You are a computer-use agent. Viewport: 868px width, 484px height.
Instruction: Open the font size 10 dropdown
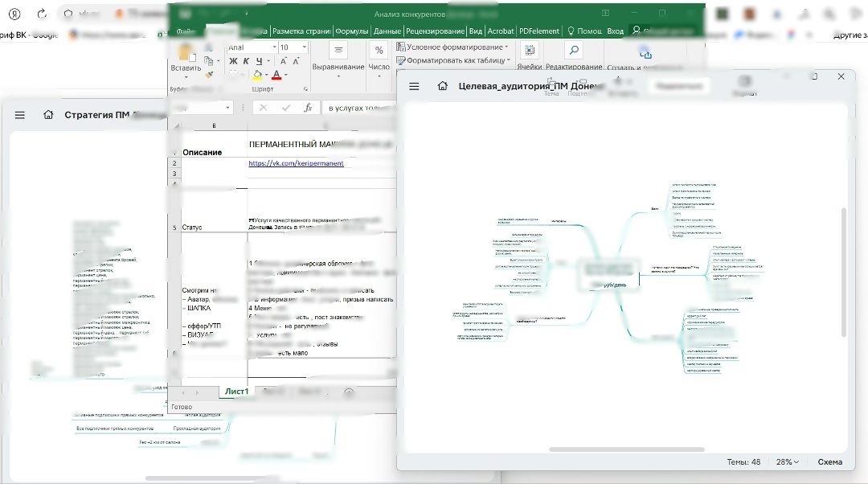[x=304, y=47]
